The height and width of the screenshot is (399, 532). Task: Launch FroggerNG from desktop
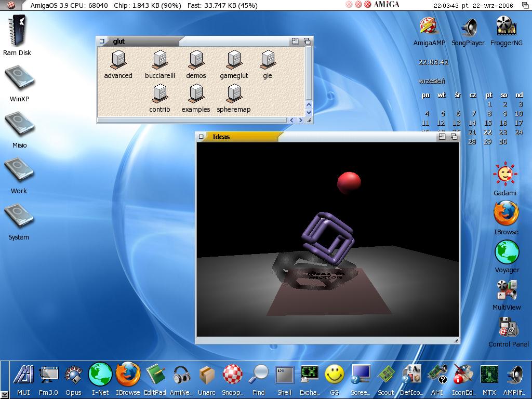click(506, 26)
